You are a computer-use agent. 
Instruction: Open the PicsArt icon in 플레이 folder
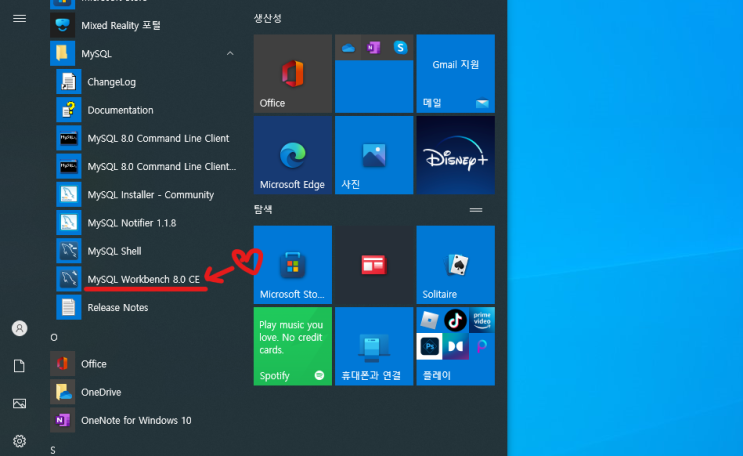482,346
